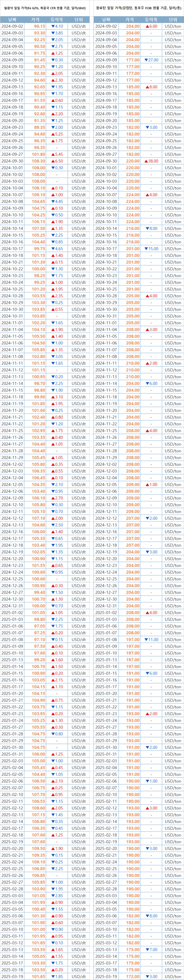The image size is (184, 980).
Task: Click the ▲5.25 iron ore increase indicator
Action: [x=57, y=134]
